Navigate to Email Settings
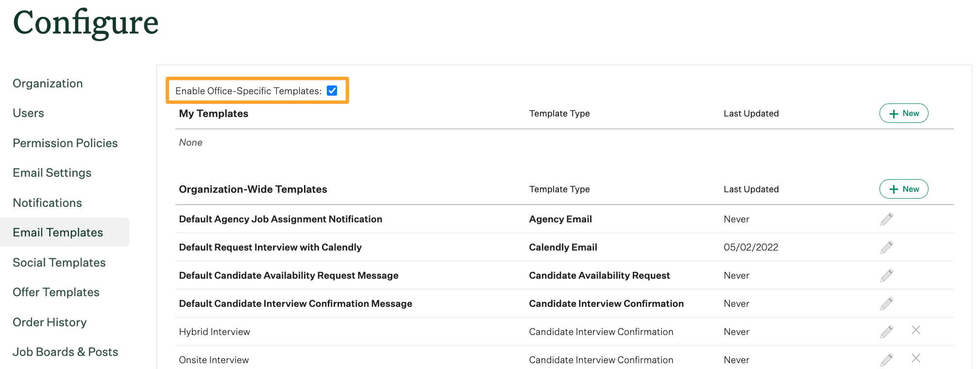980x369 pixels. (x=52, y=172)
